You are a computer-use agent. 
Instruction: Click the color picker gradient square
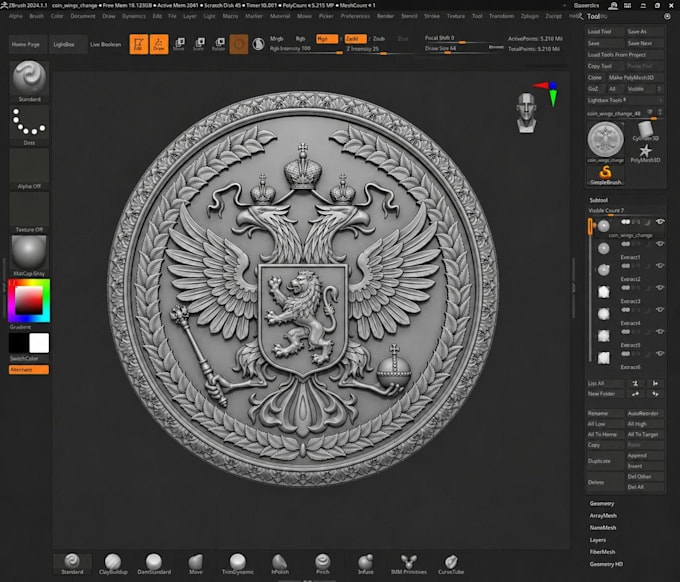(x=29, y=300)
